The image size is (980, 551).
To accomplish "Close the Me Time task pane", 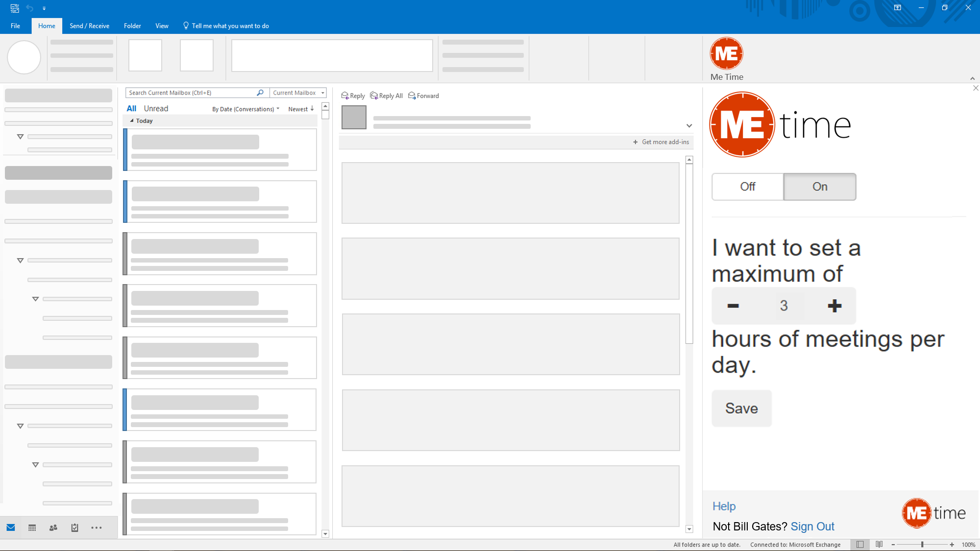I will point(976,88).
